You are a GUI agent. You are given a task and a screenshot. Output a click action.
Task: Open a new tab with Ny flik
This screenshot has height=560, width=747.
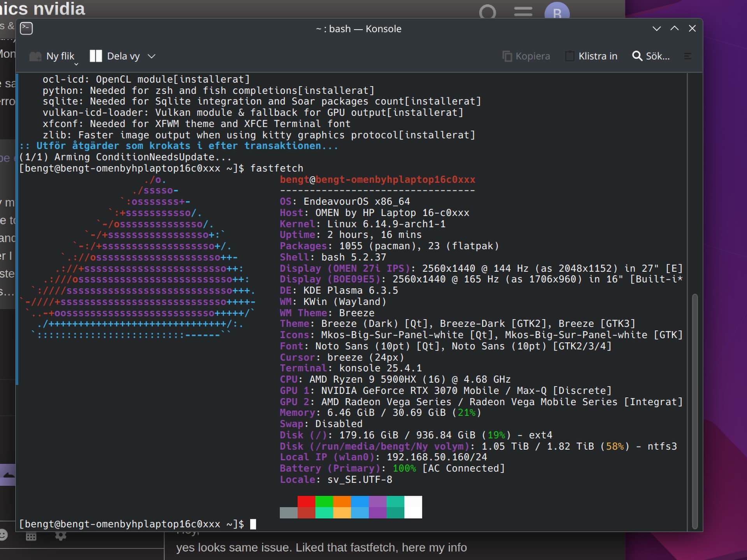click(x=52, y=56)
